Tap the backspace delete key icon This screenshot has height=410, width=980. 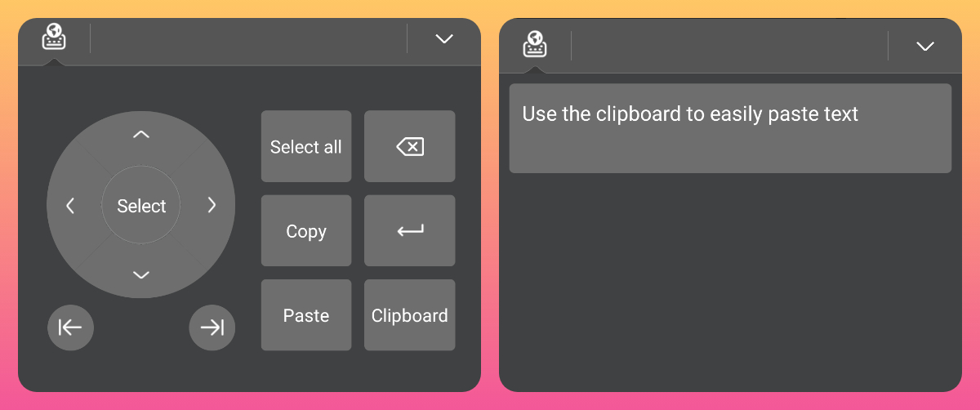(x=410, y=147)
